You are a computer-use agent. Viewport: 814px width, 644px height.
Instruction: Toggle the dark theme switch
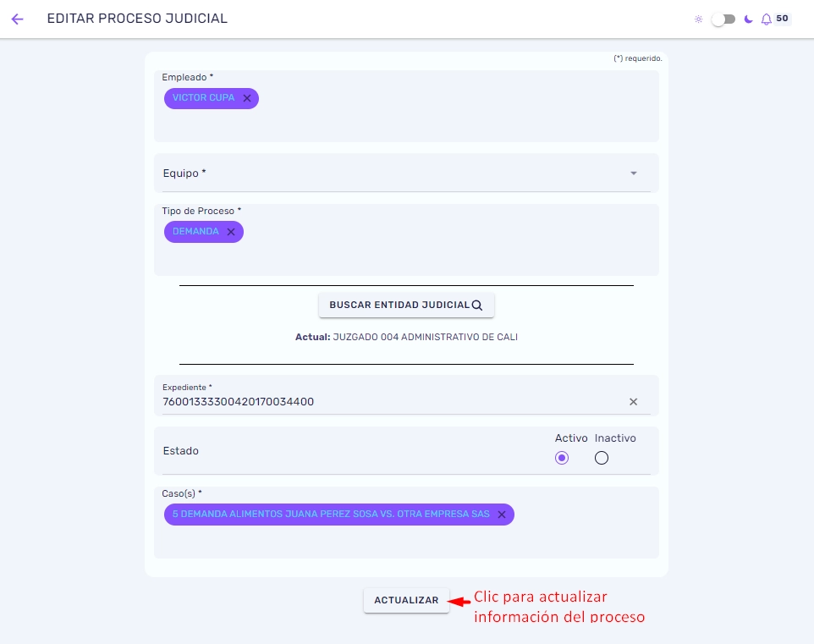723,19
